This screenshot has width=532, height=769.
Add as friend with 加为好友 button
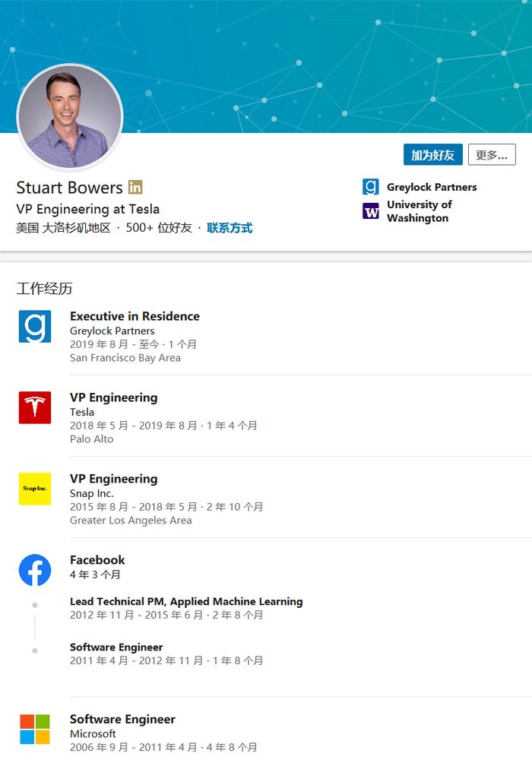pos(433,155)
